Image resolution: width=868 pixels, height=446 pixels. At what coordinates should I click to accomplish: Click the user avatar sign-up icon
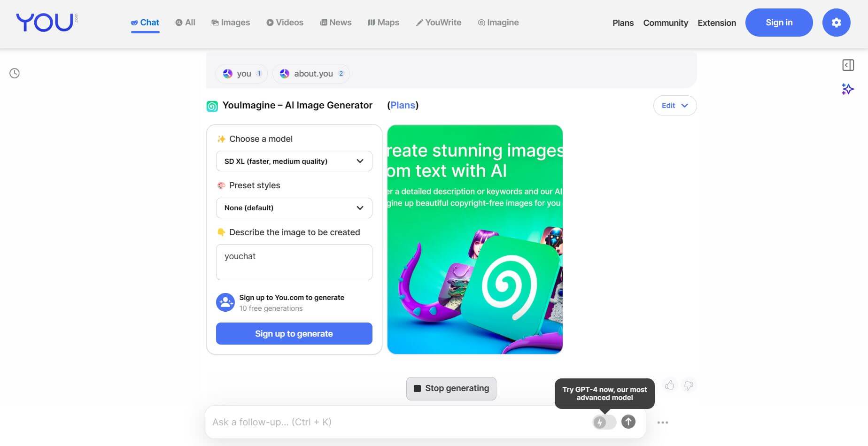point(225,303)
